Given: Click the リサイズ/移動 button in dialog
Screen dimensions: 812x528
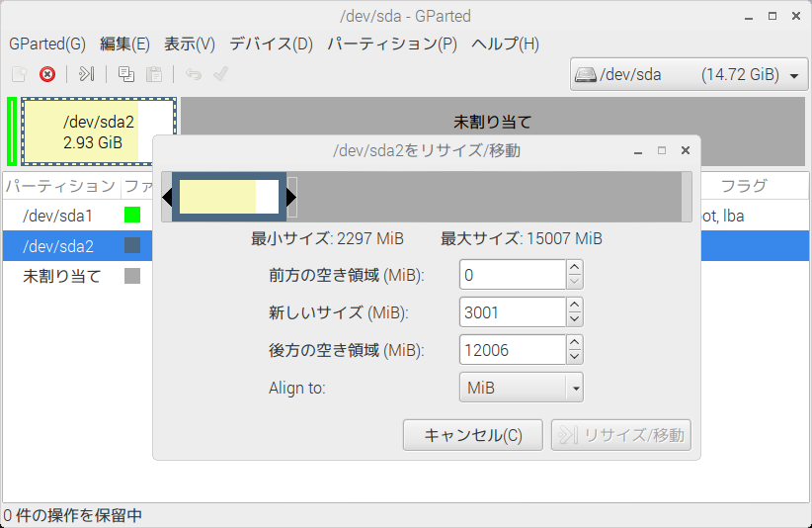Looking at the screenshot, I should 621,435.
